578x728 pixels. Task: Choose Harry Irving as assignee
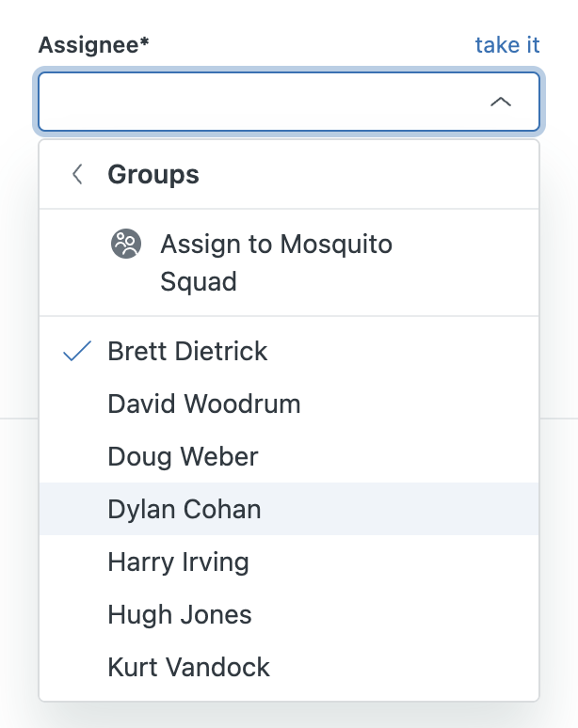[179, 562]
